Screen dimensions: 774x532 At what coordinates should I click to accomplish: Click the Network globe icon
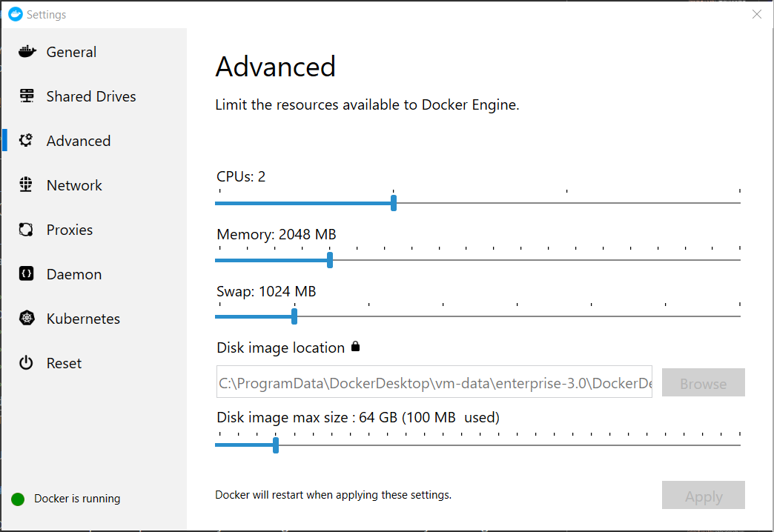tap(27, 185)
